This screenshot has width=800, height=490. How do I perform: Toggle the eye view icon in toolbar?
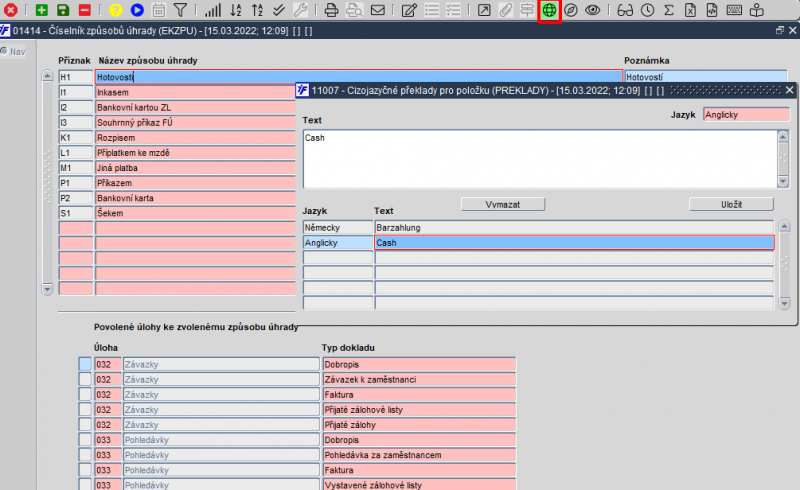[x=592, y=10]
